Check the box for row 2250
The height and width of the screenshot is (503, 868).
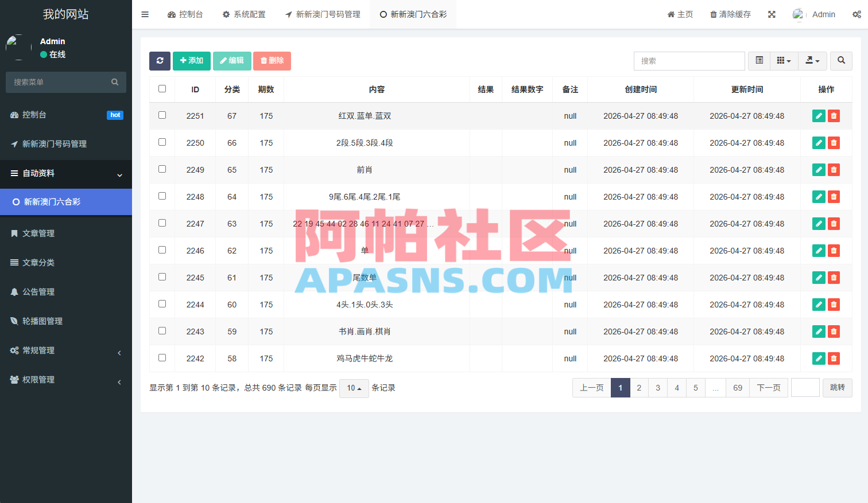(162, 142)
